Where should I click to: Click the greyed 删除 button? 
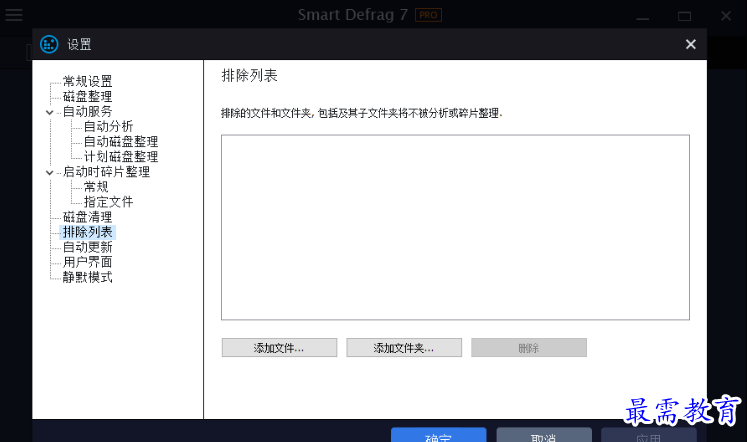[529, 348]
